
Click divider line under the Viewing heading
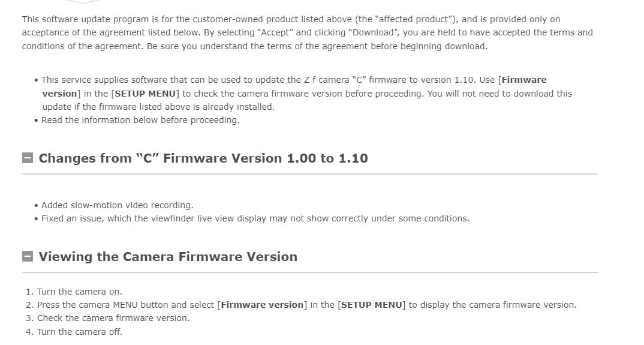coord(310,272)
